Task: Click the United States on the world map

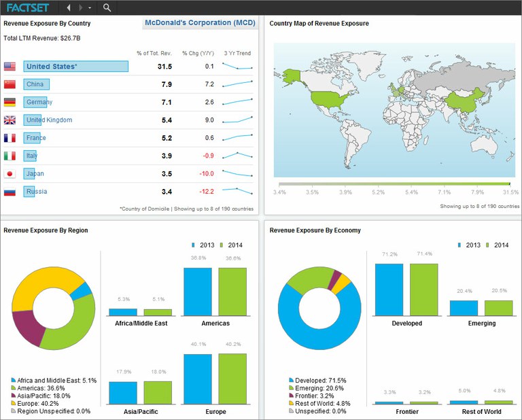Action: (x=328, y=99)
